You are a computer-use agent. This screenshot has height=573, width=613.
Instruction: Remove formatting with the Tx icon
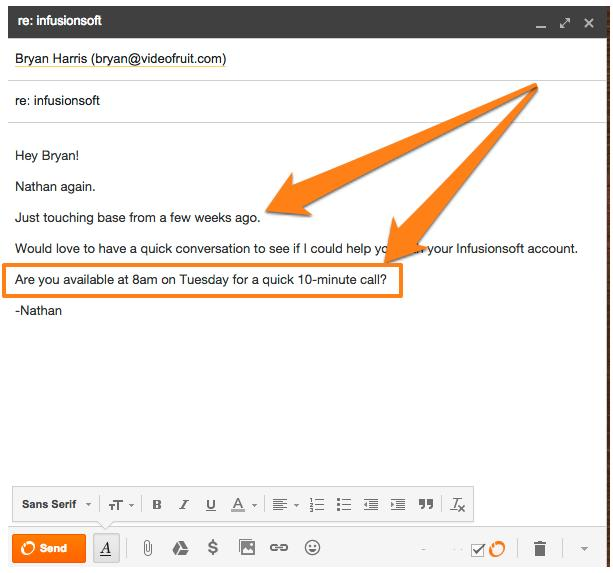pos(457,504)
